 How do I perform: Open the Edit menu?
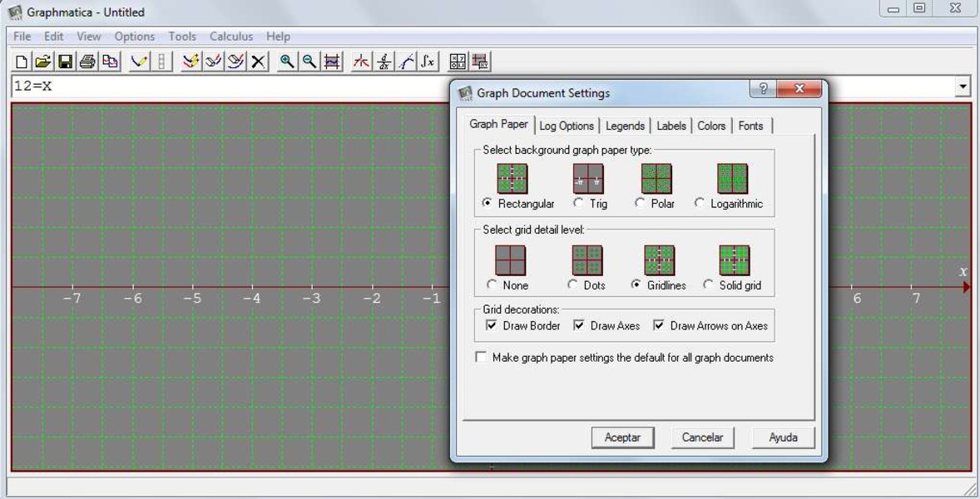click(54, 37)
